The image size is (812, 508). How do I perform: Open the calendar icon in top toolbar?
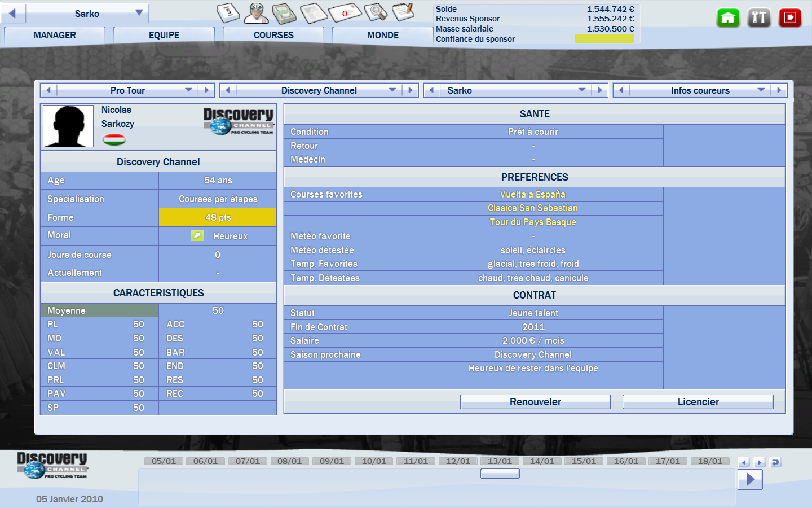pyautogui.click(x=228, y=12)
